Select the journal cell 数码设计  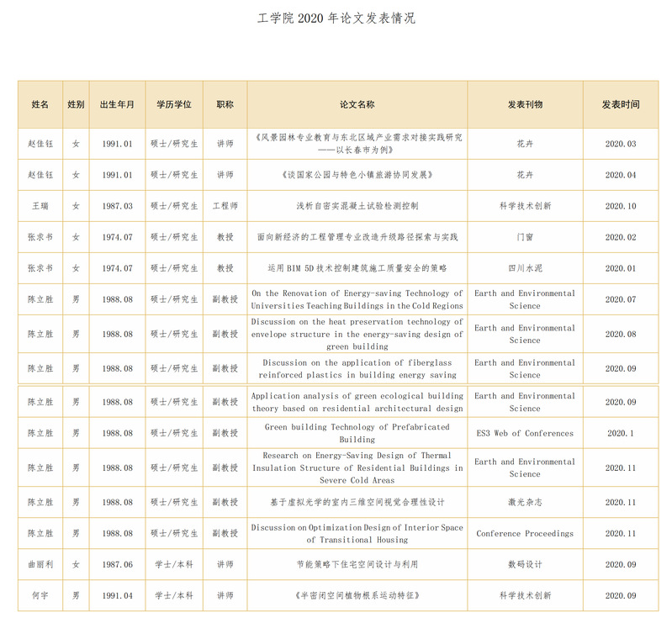(x=525, y=565)
